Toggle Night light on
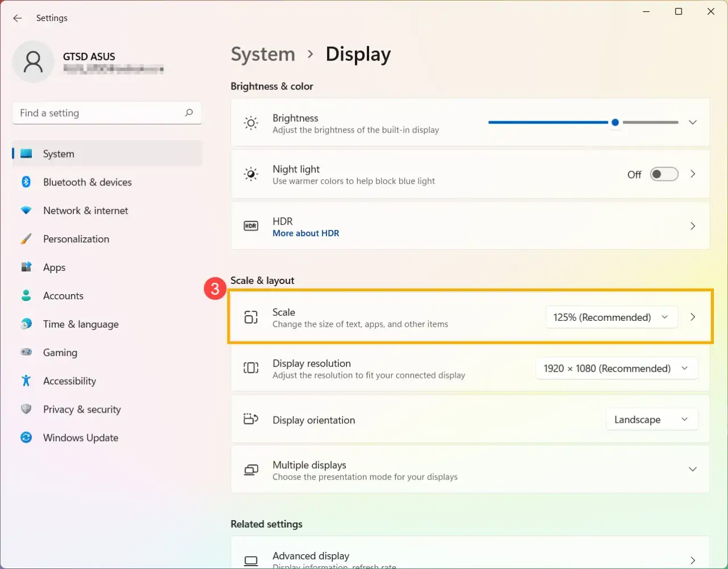The image size is (728, 569). (x=664, y=174)
